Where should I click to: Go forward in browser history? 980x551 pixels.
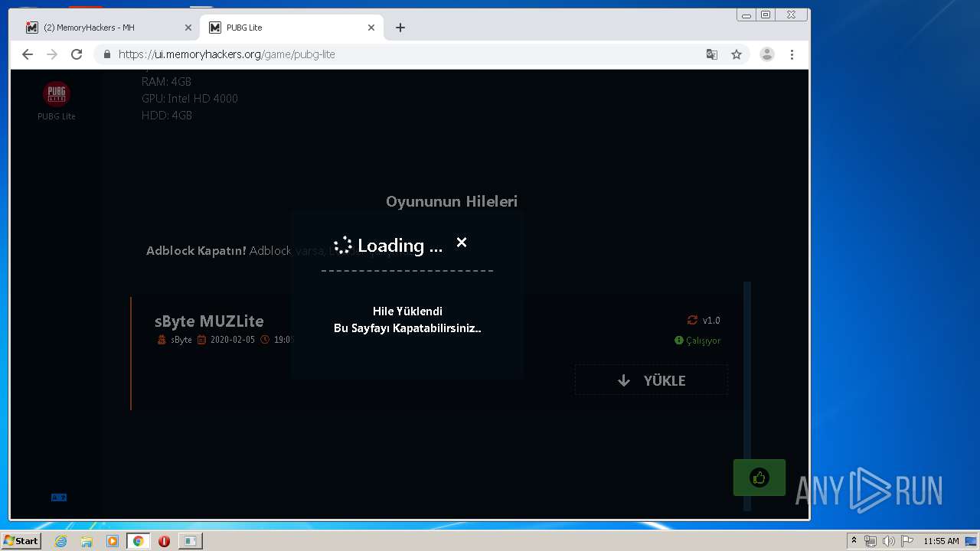pos(52,54)
